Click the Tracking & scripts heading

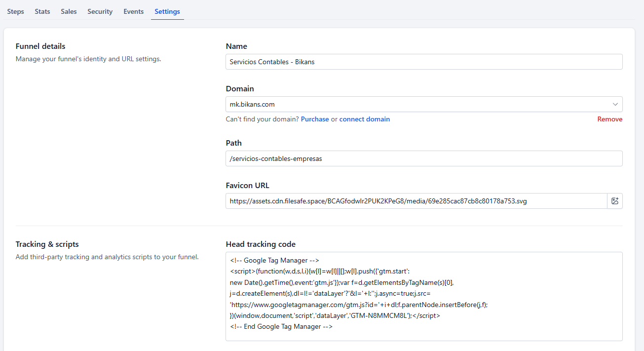click(x=47, y=244)
